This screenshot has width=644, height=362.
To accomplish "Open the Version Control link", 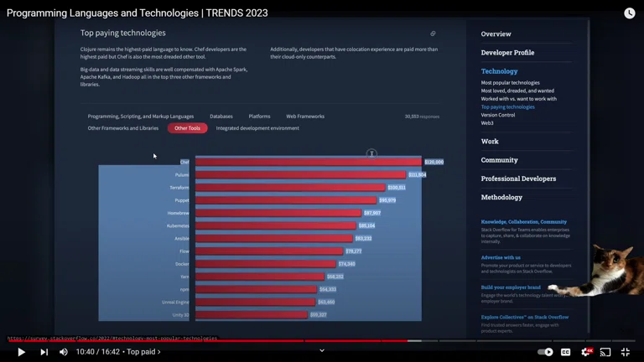I will (x=498, y=115).
